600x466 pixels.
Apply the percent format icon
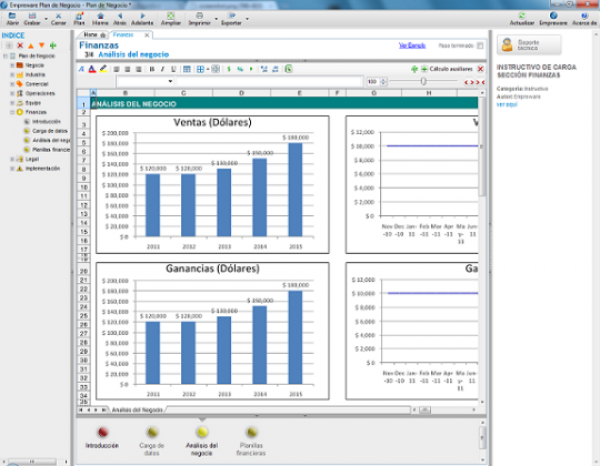click(240, 69)
